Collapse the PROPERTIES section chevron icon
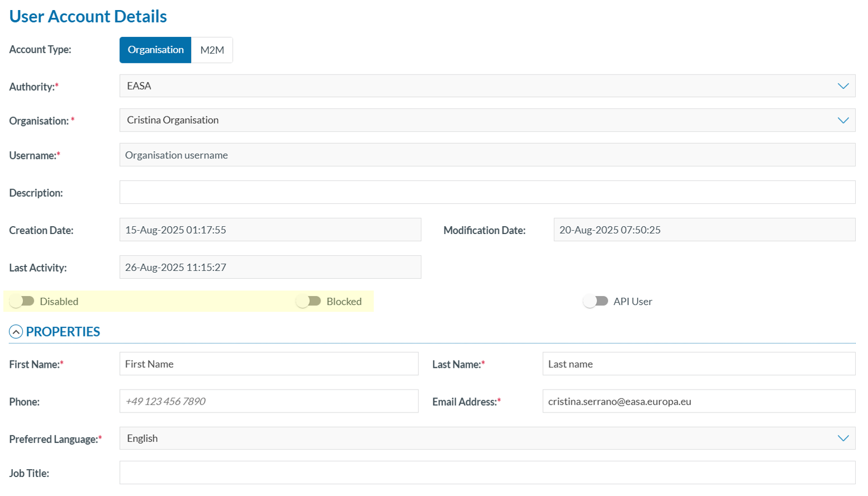The width and height of the screenshot is (868, 496). [16, 332]
